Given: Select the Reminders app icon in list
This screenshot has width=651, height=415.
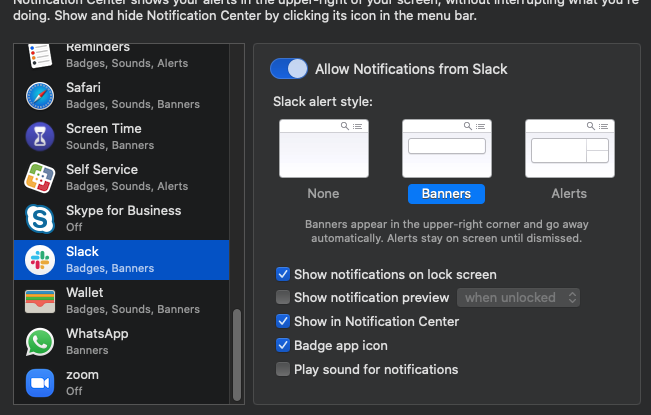Looking at the screenshot, I should tap(40, 56).
